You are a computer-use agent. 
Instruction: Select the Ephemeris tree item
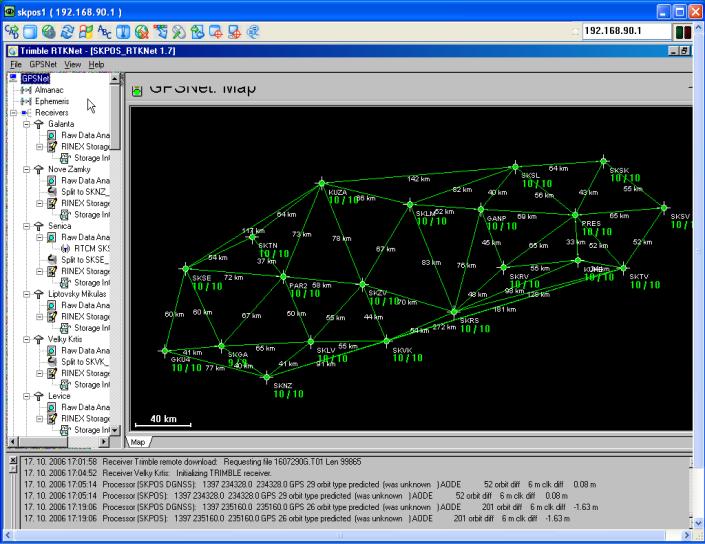(x=52, y=101)
